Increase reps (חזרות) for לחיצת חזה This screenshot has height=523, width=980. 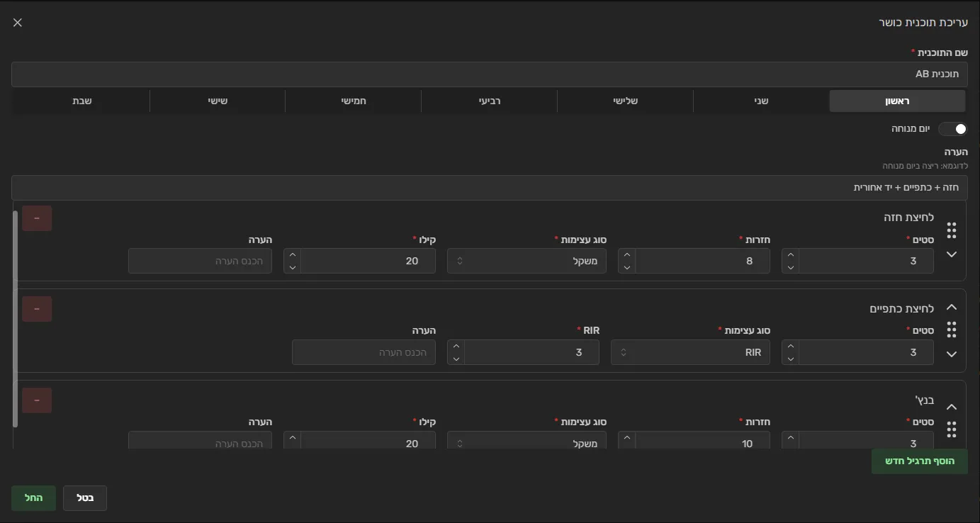(x=627, y=254)
